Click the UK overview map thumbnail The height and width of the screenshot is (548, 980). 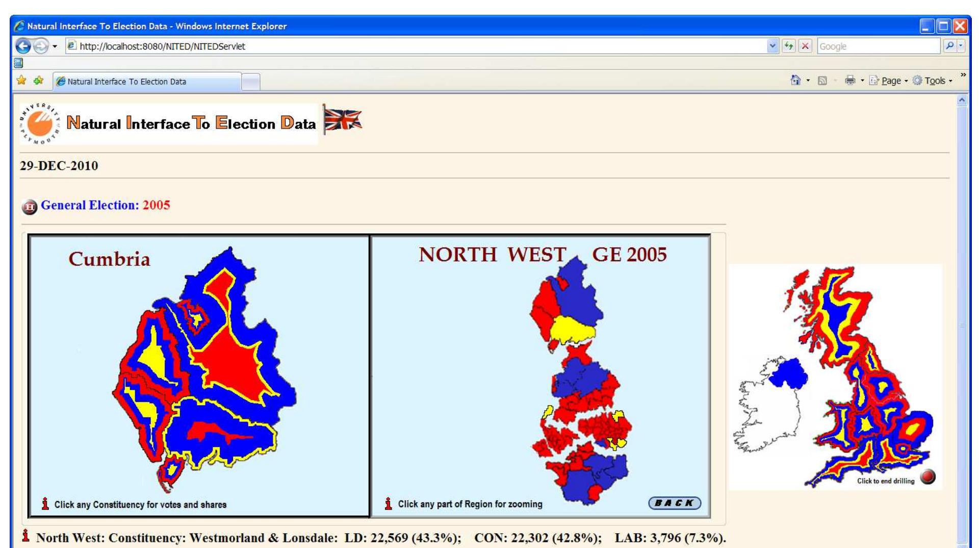pos(835,377)
